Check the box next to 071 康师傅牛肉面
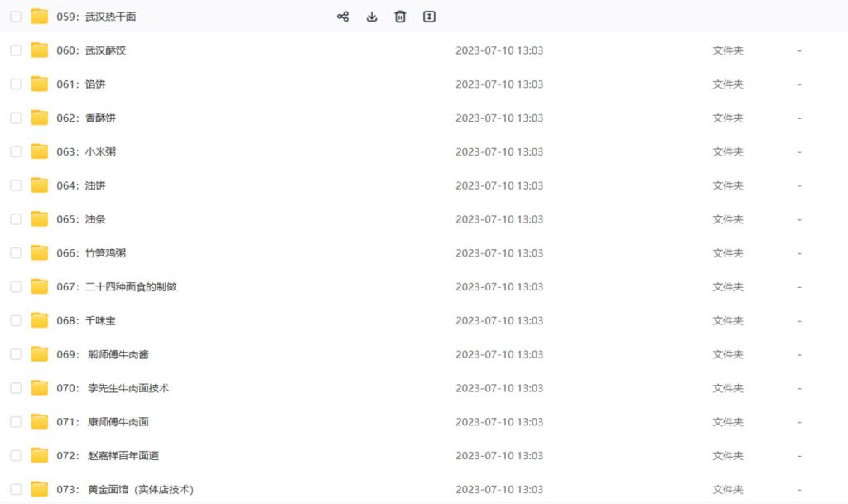Screen dimensions: 848x504 point(16,422)
